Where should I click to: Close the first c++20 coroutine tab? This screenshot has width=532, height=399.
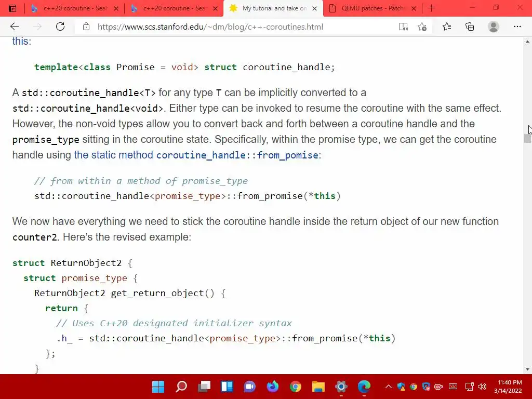click(x=116, y=8)
